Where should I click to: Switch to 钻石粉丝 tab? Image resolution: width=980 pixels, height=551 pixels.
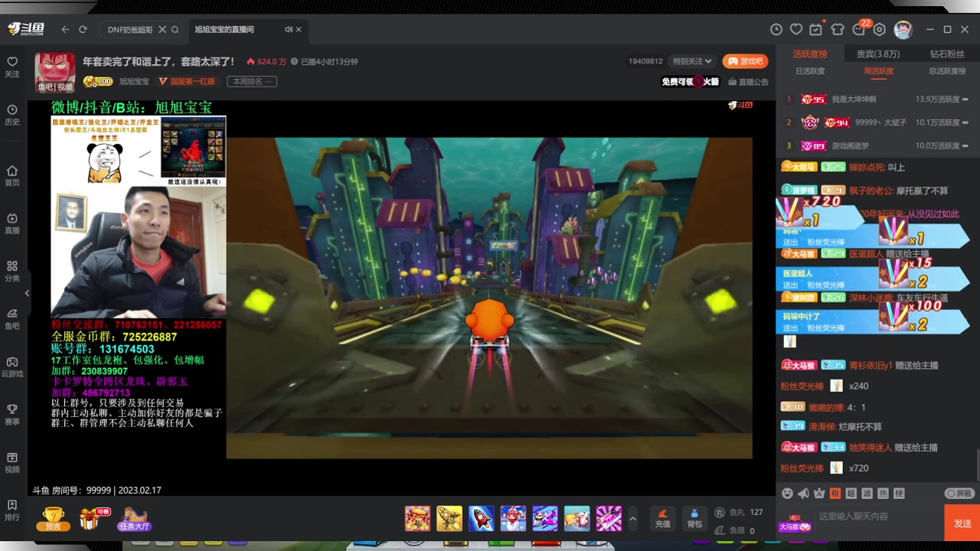click(947, 54)
